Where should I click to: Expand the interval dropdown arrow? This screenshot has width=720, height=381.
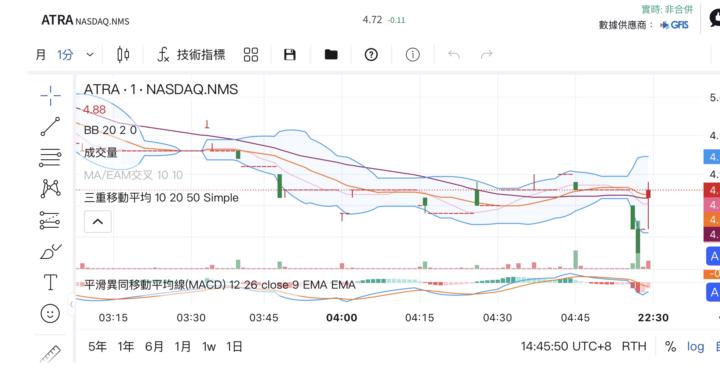click(x=90, y=55)
